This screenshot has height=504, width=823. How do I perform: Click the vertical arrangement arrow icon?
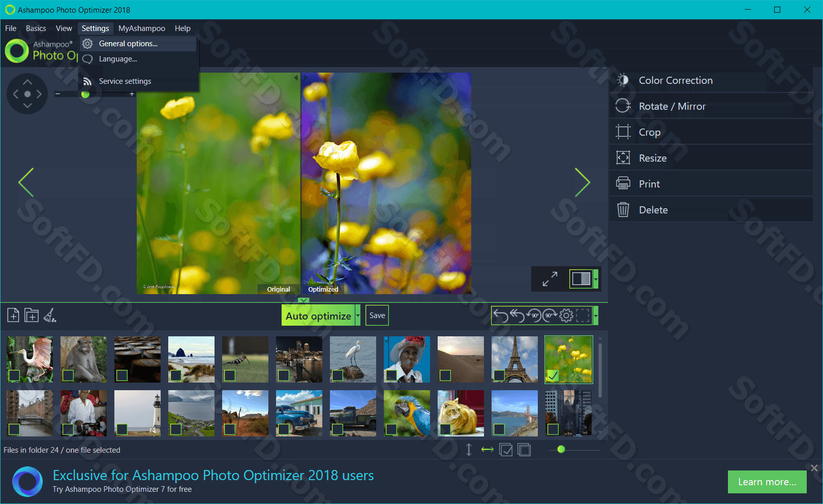point(469,450)
